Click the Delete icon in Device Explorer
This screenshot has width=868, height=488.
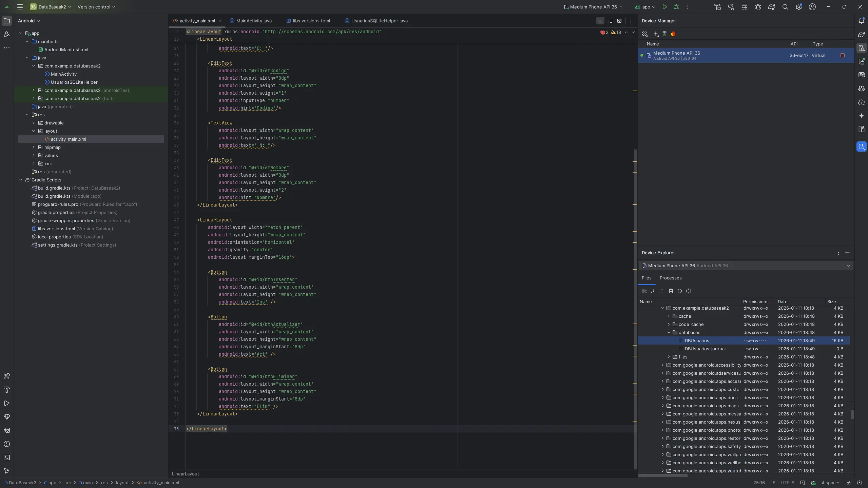click(671, 291)
